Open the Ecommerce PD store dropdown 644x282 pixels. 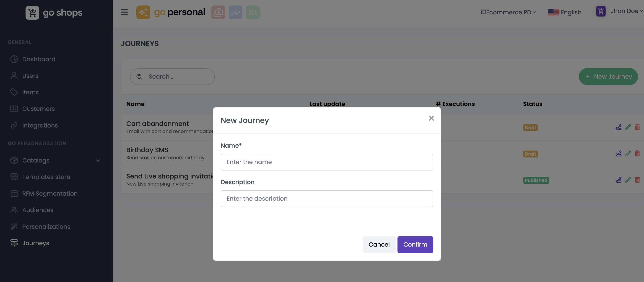pyautogui.click(x=508, y=12)
